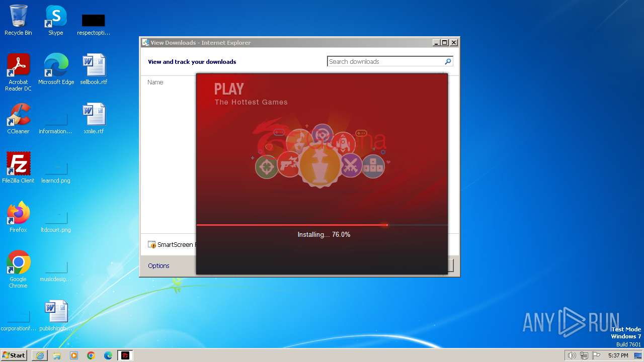Click the network tray icon
The height and width of the screenshot is (362, 644).
click(584, 355)
